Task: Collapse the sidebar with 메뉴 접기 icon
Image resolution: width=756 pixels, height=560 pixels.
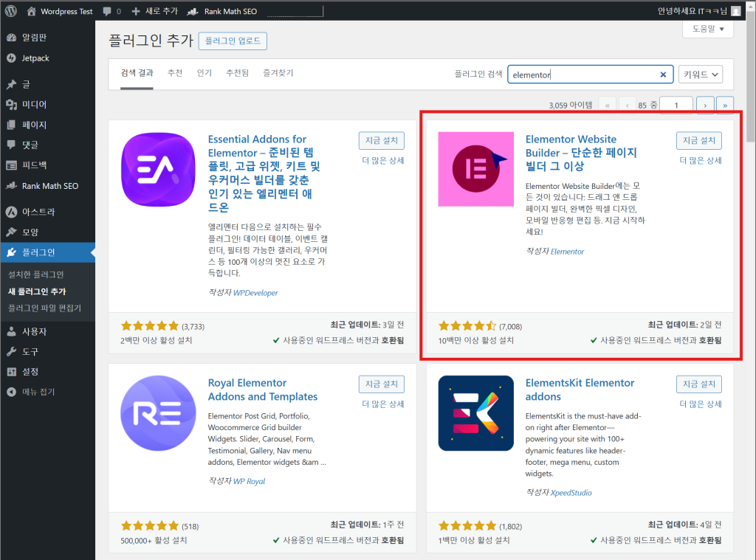Action: tap(12, 392)
